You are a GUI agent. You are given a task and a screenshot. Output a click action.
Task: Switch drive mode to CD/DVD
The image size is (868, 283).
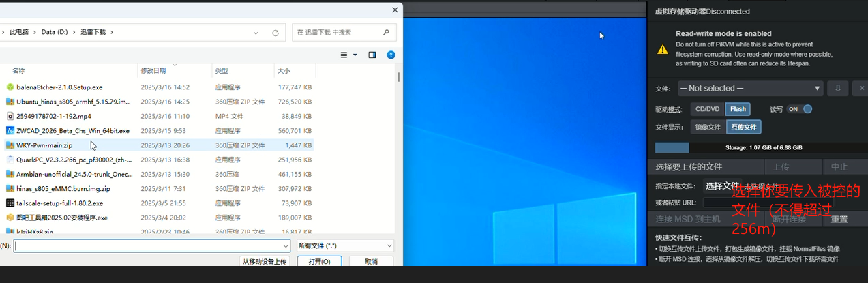[x=707, y=109]
